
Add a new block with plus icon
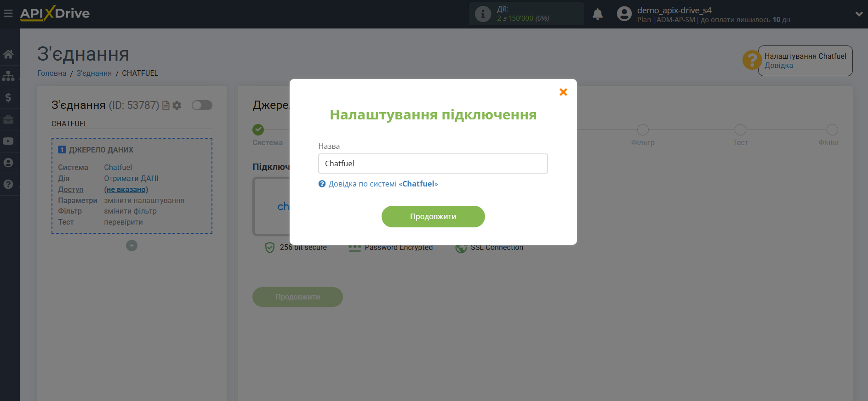131,246
